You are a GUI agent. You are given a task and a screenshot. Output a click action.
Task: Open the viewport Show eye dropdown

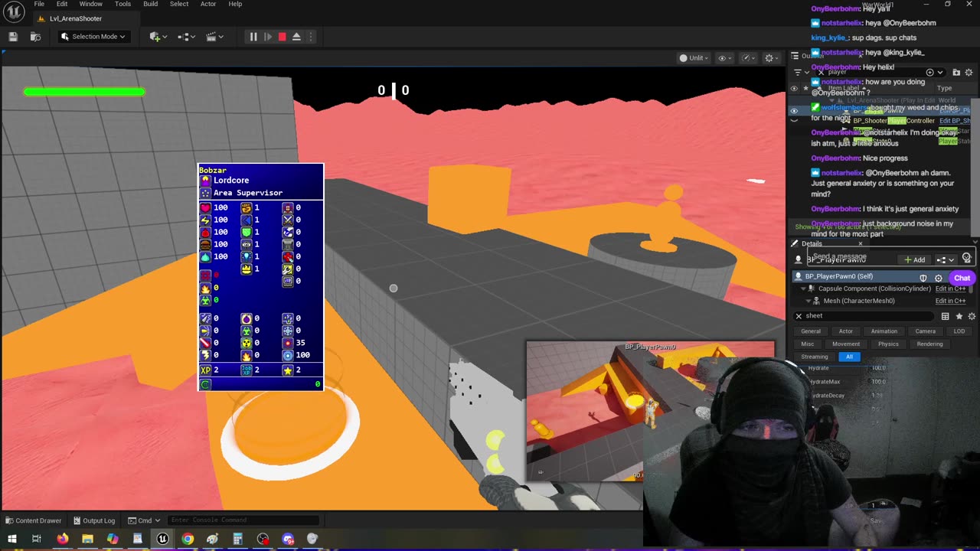[x=723, y=58]
